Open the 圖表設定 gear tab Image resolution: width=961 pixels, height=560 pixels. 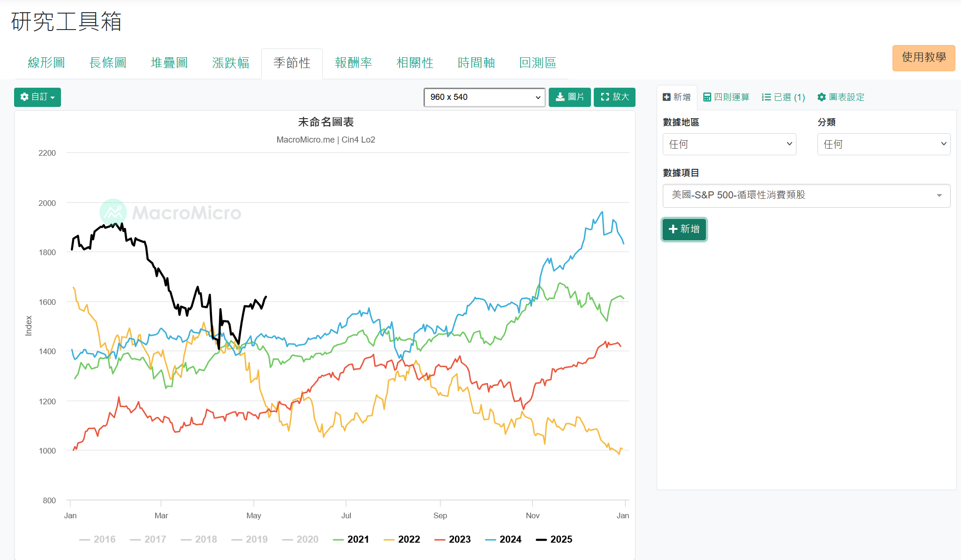click(x=841, y=97)
